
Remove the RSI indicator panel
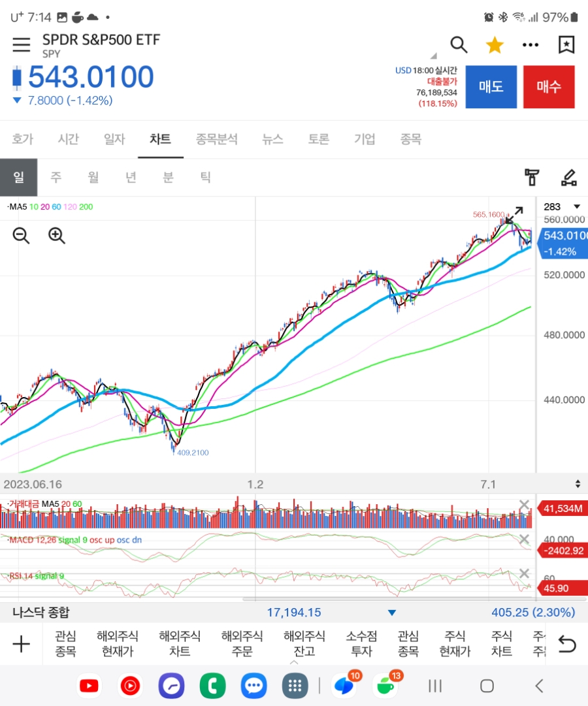(x=524, y=573)
